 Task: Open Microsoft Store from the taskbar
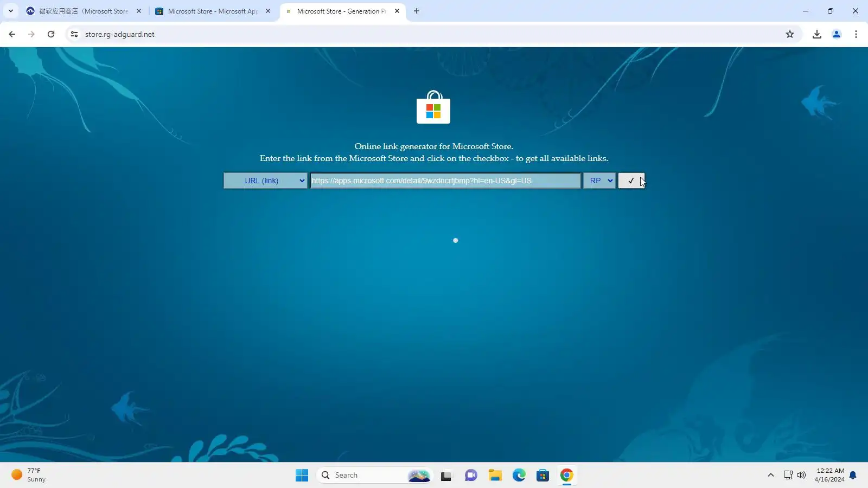click(542, 476)
